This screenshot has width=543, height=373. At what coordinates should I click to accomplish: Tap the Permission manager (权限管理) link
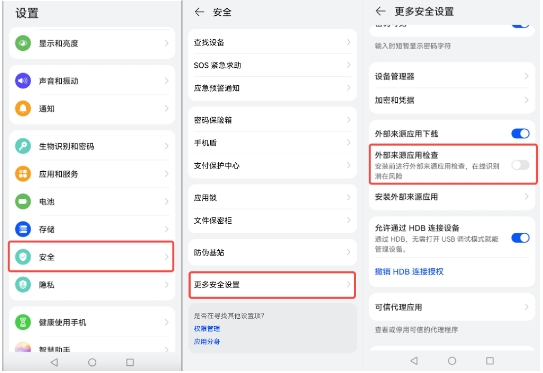(207, 329)
